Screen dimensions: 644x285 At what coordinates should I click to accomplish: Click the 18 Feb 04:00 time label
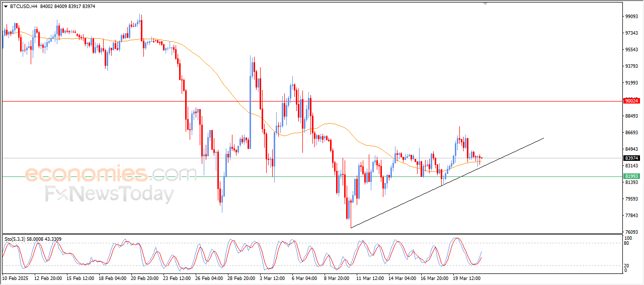[x=113, y=277]
